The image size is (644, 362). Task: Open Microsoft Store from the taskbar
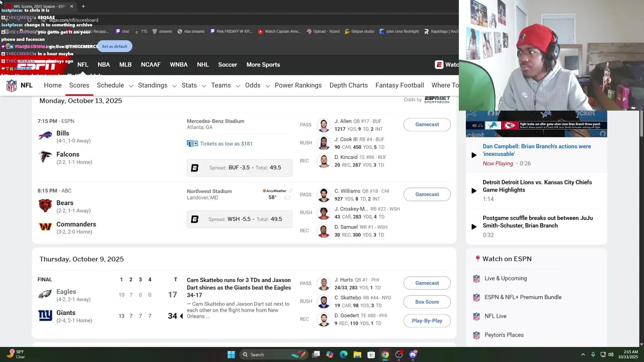click(x=371, y=354)
